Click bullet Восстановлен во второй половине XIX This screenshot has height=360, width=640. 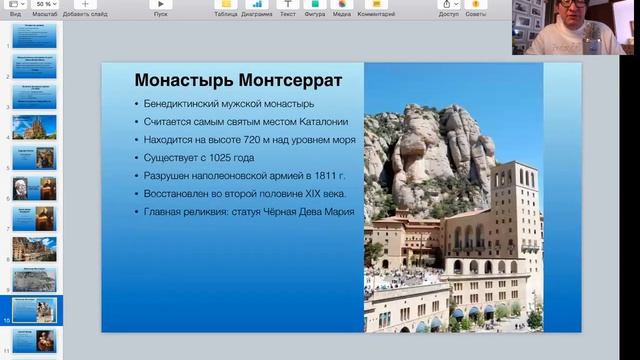click(x=244, y=193)
